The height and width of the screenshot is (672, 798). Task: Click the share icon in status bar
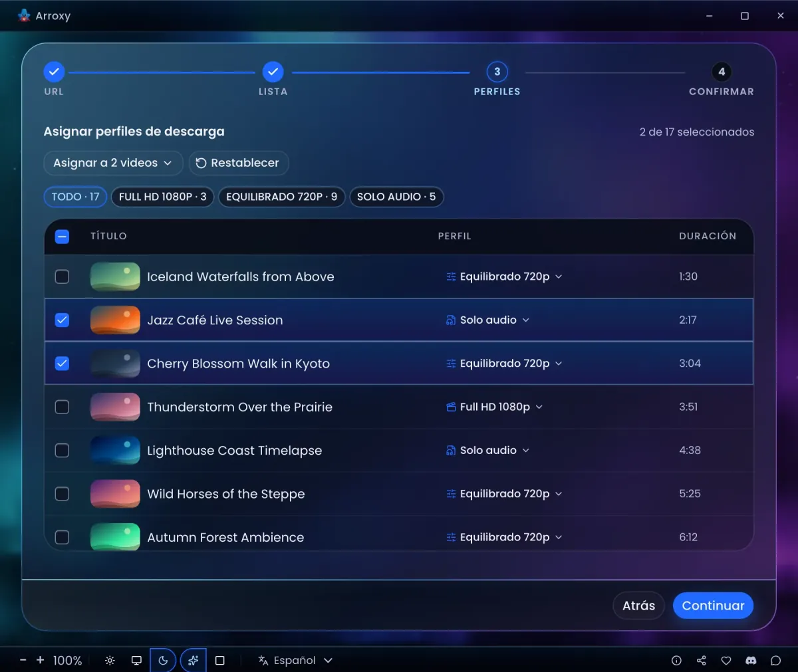coord(701,660)
